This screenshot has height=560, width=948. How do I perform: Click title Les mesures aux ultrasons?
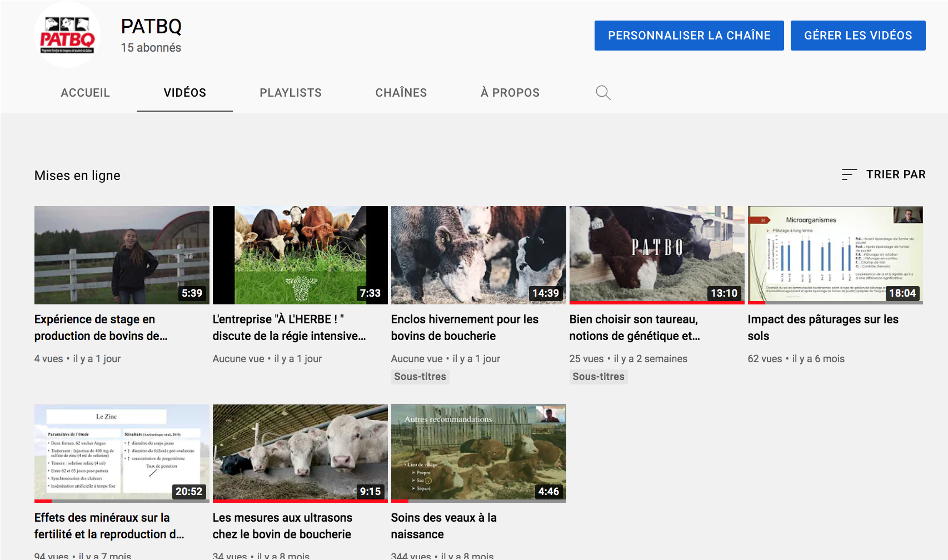tap(282, 526)
